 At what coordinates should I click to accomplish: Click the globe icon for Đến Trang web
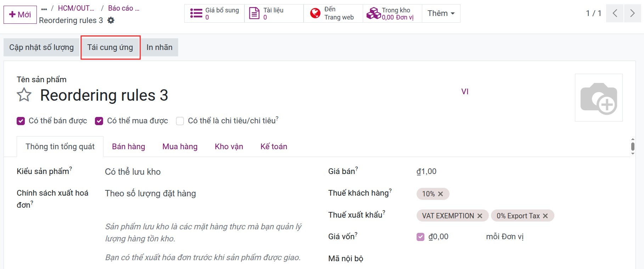point(315,13)
